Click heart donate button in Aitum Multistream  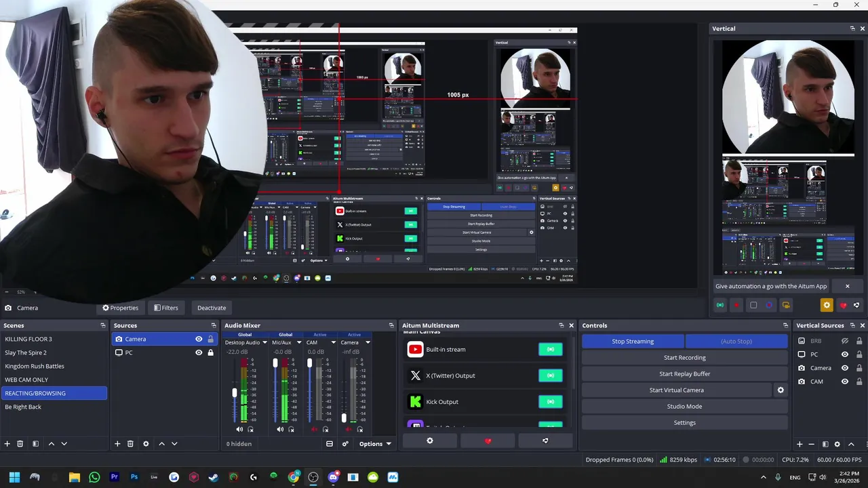coord(488,441)
